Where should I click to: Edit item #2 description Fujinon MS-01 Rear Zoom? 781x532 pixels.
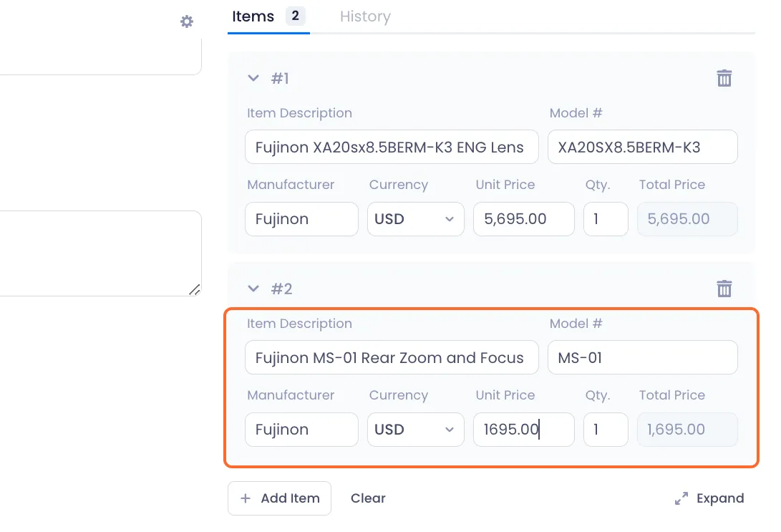(392, 357)
